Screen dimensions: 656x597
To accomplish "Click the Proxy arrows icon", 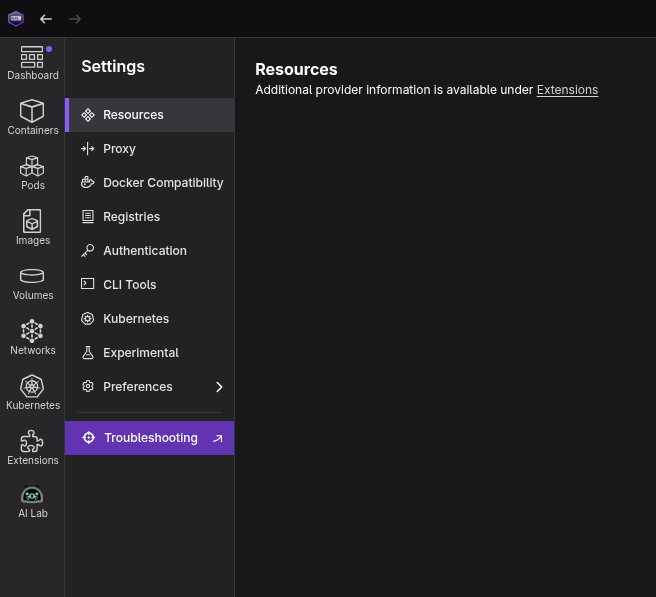I will (x=88, y=149).
